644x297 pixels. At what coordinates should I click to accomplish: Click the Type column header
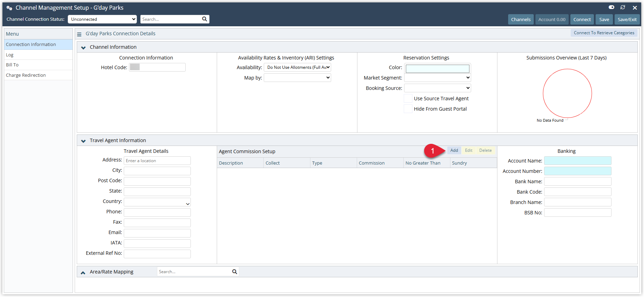coord(334,163)
